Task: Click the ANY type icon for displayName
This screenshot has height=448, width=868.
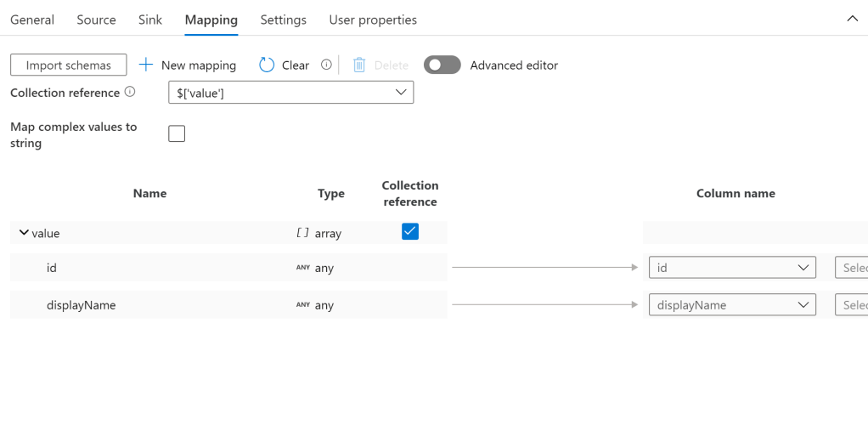Action: [302, 305]
